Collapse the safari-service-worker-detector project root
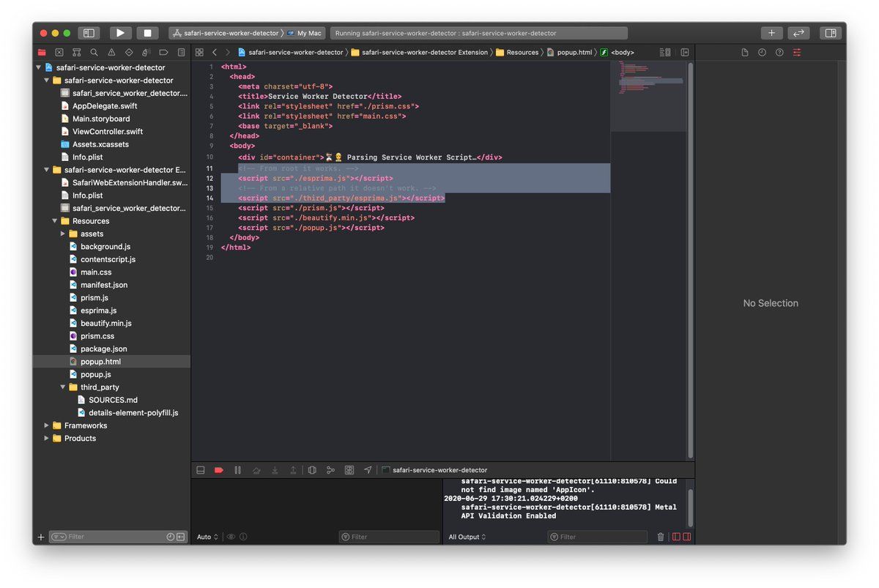The image size is (879, 588). pos(39,67)
